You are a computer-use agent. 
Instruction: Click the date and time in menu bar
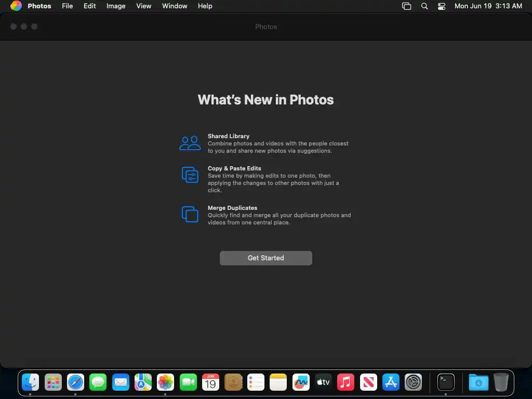(488, 6)
